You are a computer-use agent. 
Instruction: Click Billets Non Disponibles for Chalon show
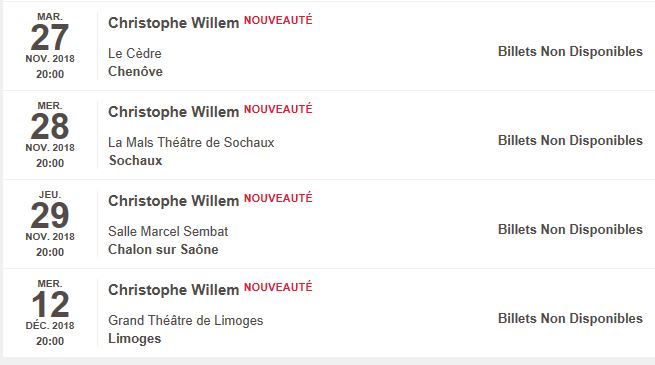570,229
